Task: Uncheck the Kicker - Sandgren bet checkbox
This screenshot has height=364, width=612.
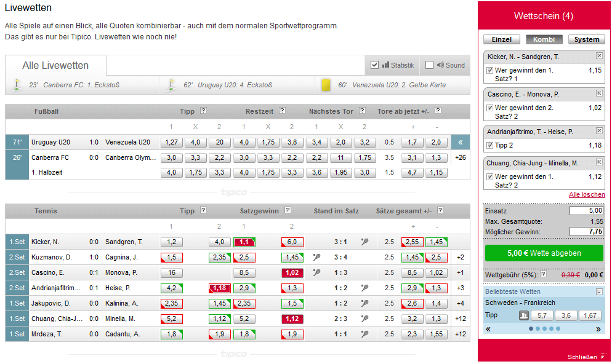Action: pos(490,71)
